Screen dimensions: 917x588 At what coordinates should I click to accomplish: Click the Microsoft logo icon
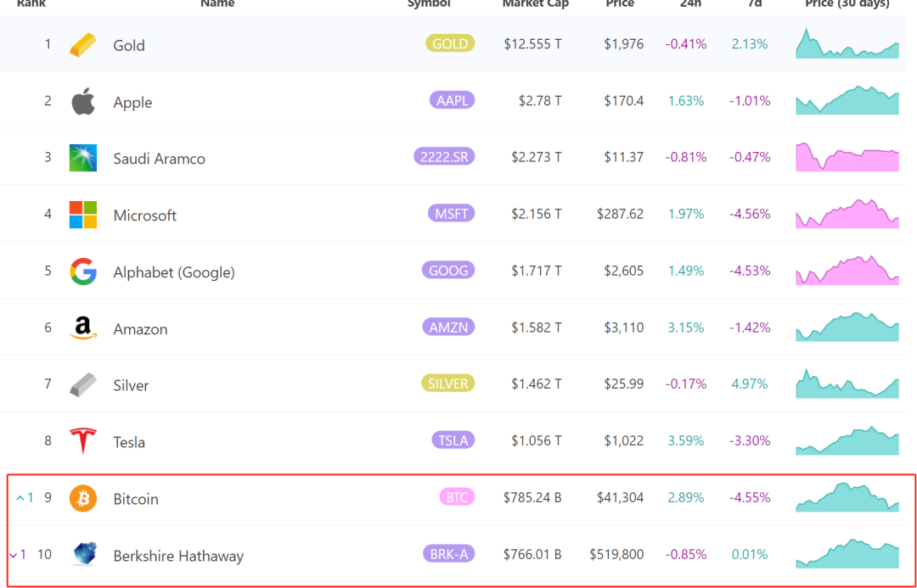coord(83,215)
